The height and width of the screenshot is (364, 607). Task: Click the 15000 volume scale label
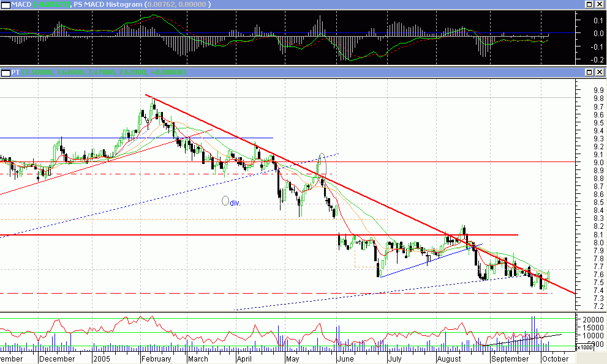[x=593, y=328]
